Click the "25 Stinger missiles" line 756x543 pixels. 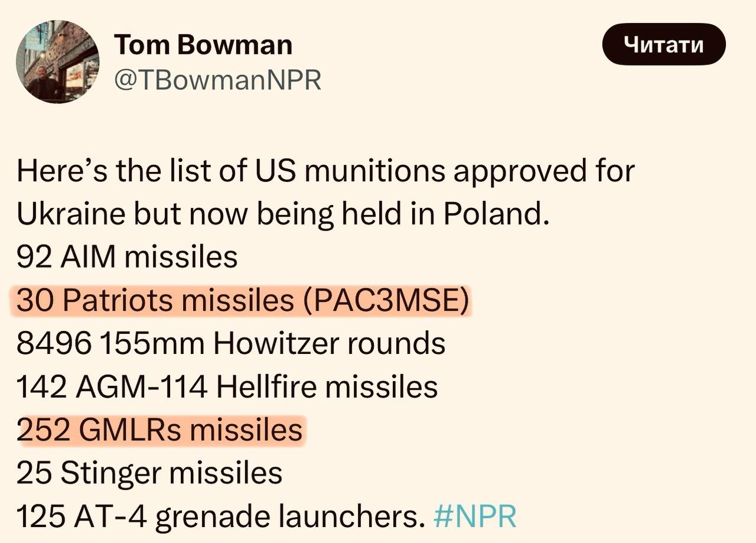149,473
